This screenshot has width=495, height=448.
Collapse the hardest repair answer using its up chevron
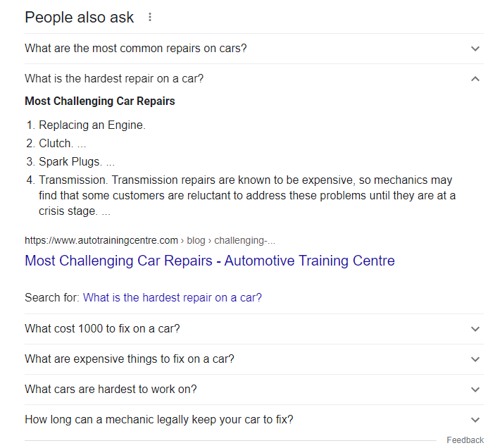475,79
